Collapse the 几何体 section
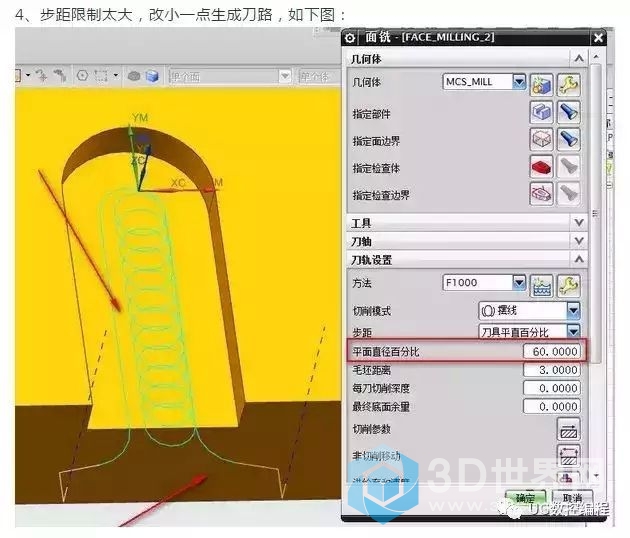 579,59
